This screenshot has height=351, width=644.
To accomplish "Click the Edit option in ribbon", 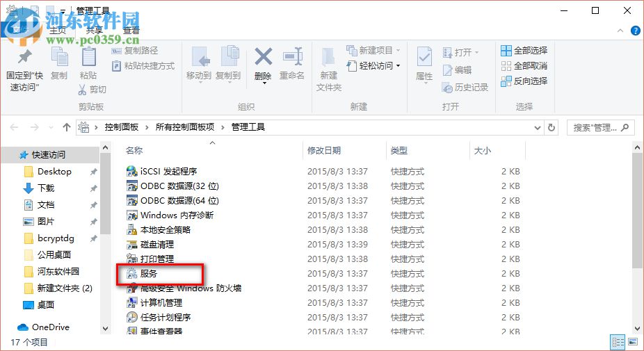I will [457, 70].
